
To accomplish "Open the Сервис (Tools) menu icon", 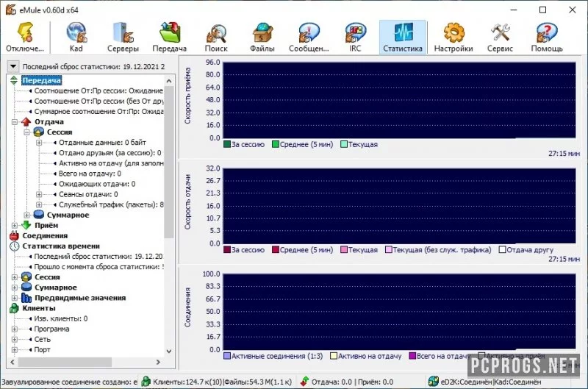I will coord(500,33).
